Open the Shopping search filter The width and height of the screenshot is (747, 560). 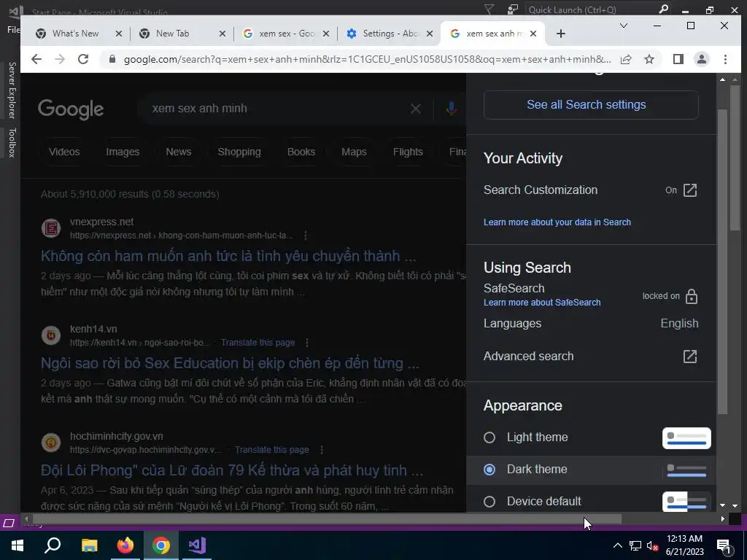click(x=239, y=152)
